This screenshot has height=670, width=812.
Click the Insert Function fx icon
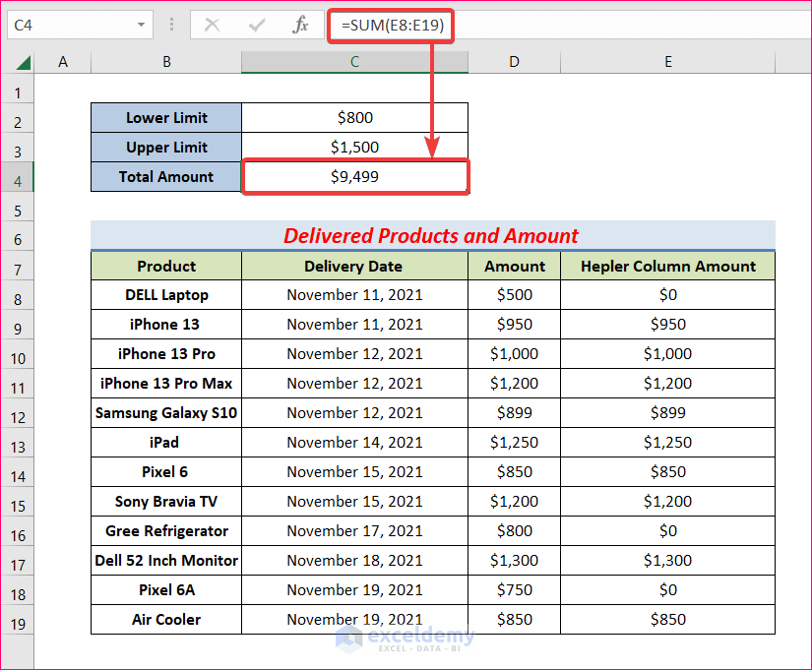[301, 26]
